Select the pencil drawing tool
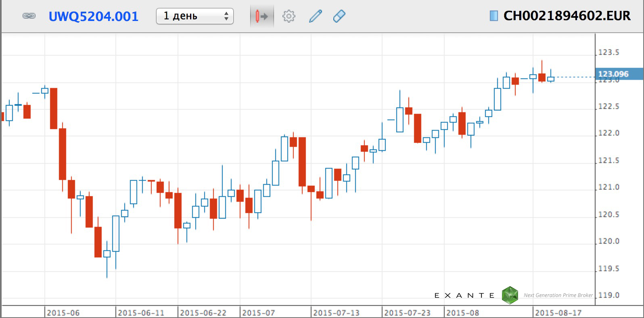This screenshot has width=644, height=318. point(315,17)
